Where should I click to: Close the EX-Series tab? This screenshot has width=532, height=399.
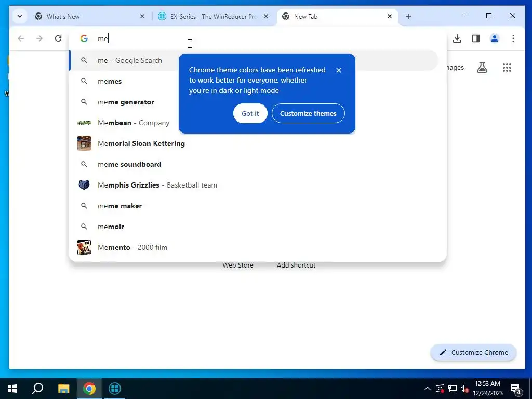coord(266,16)
